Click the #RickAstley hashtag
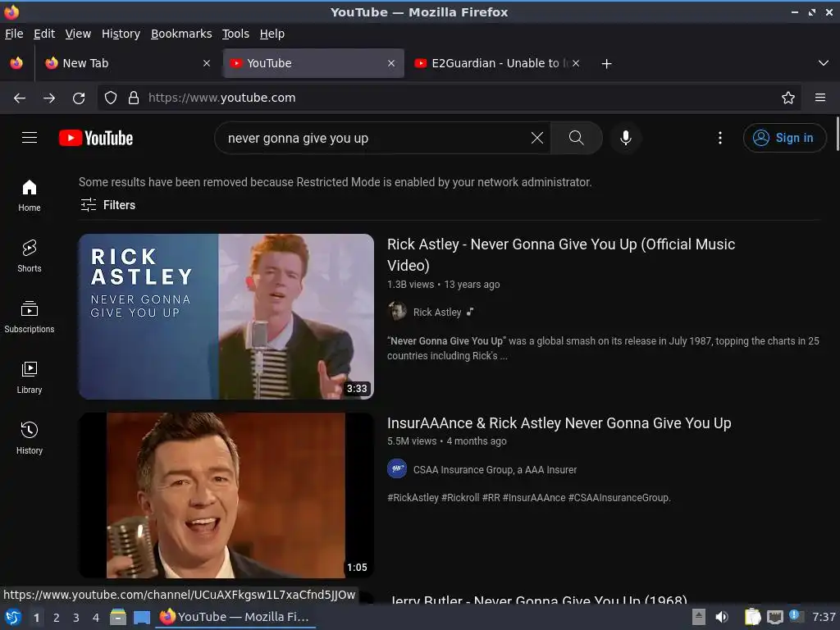Screen dimensions: 840x630 pyautogui.click(x=413, y=498)
